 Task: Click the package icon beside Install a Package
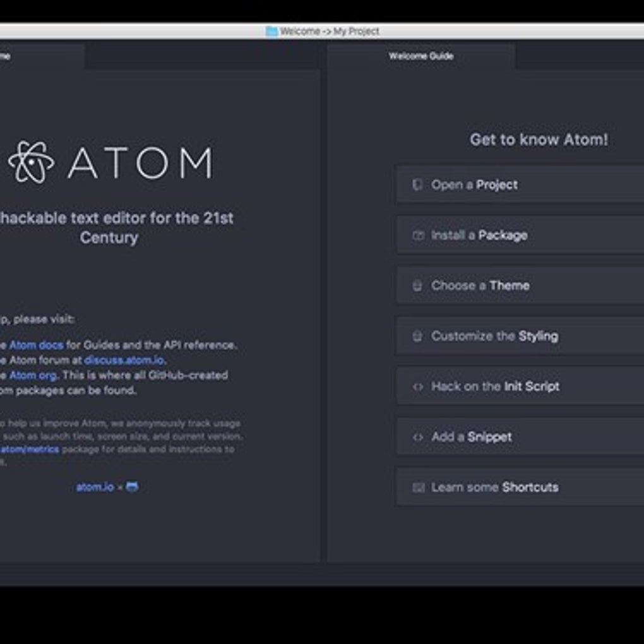tap(418, 236)
